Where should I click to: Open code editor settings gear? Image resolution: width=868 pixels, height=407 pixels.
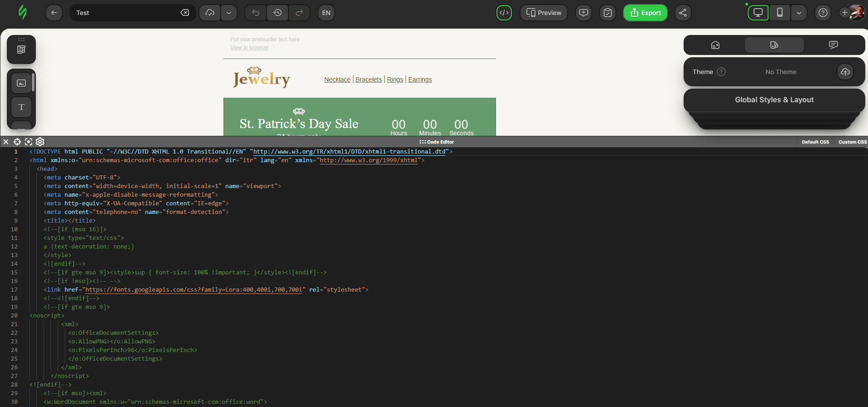pos(40,142)
